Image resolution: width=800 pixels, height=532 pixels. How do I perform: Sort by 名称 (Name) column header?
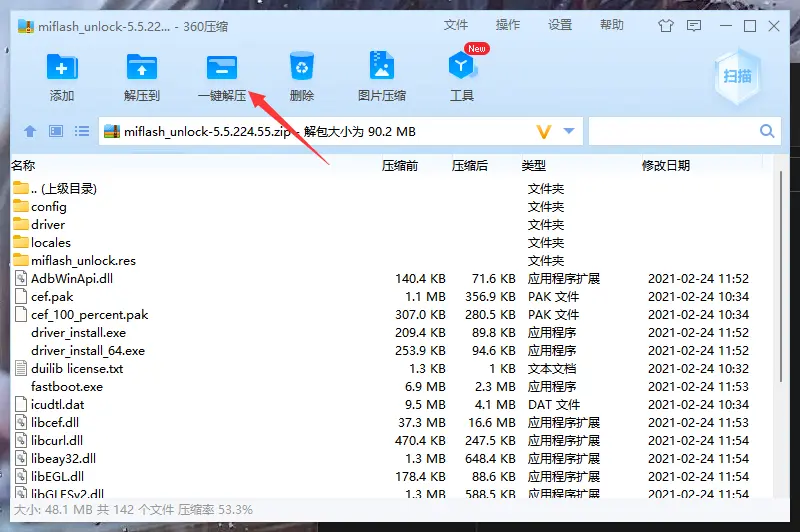pos(23,165)
